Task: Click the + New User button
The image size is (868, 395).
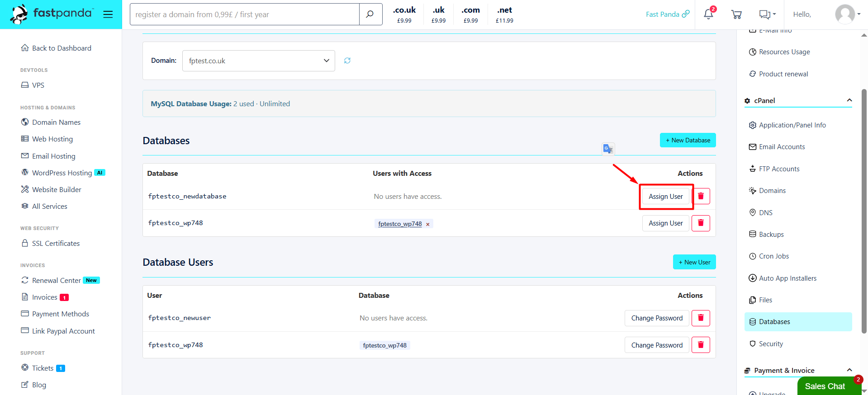Action: coord(694,262)
